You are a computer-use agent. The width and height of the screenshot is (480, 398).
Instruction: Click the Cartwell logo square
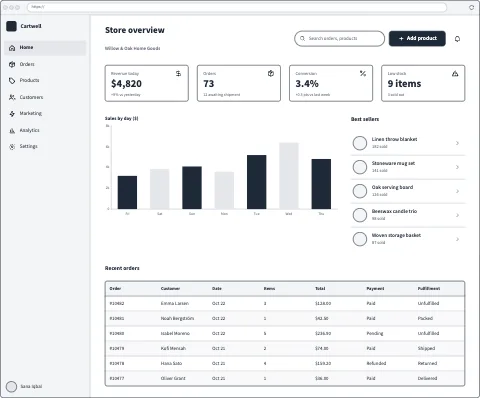point(11,26)
